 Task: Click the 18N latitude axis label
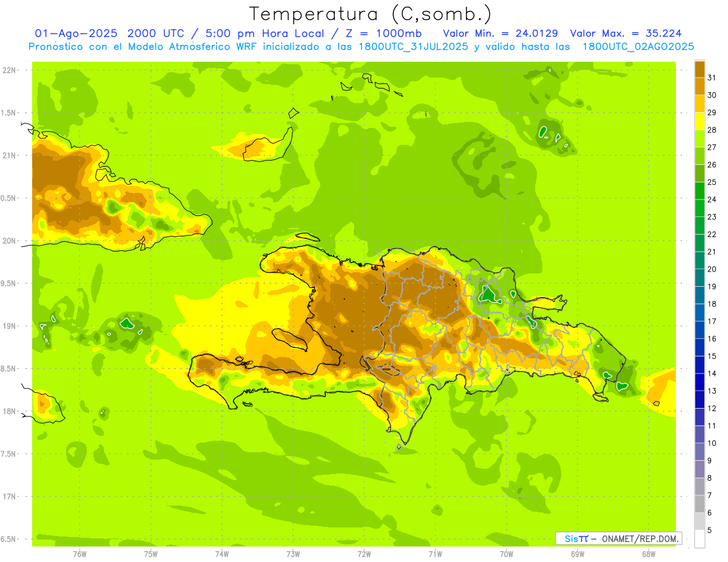pos(10,411)
